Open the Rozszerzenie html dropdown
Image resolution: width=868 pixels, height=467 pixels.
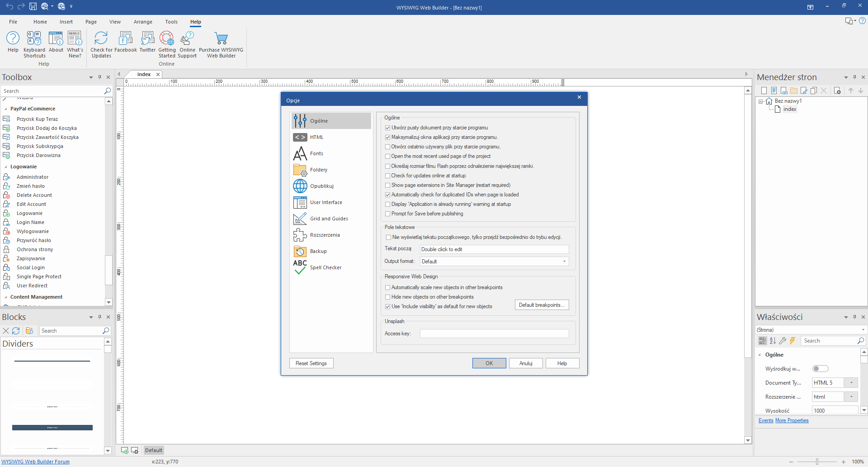(x=851, y=397)
